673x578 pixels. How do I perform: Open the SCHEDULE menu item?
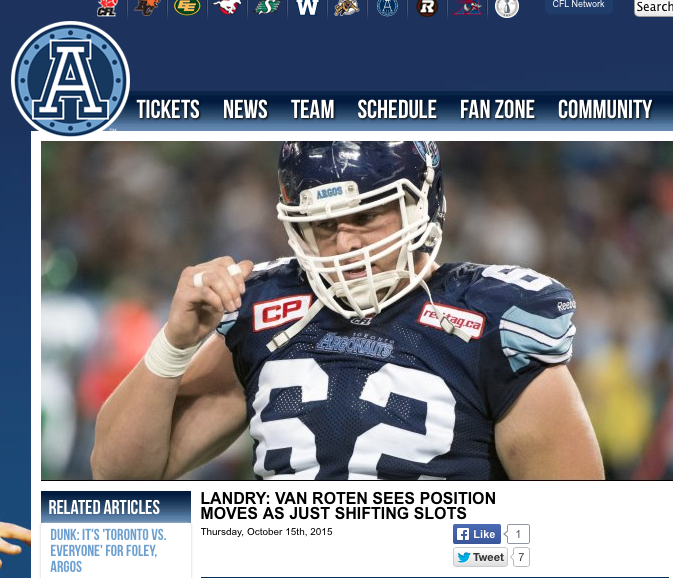coord(397,109)
